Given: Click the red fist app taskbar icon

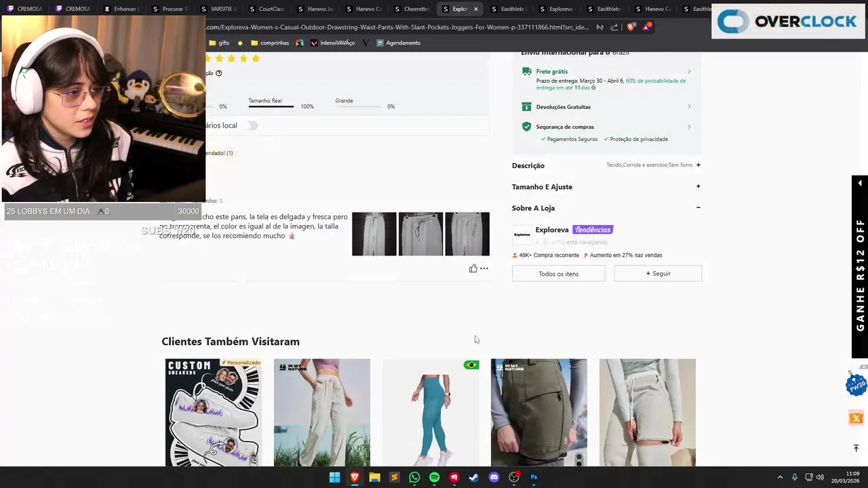Looking at the screenshot, I should click(454, 477).
